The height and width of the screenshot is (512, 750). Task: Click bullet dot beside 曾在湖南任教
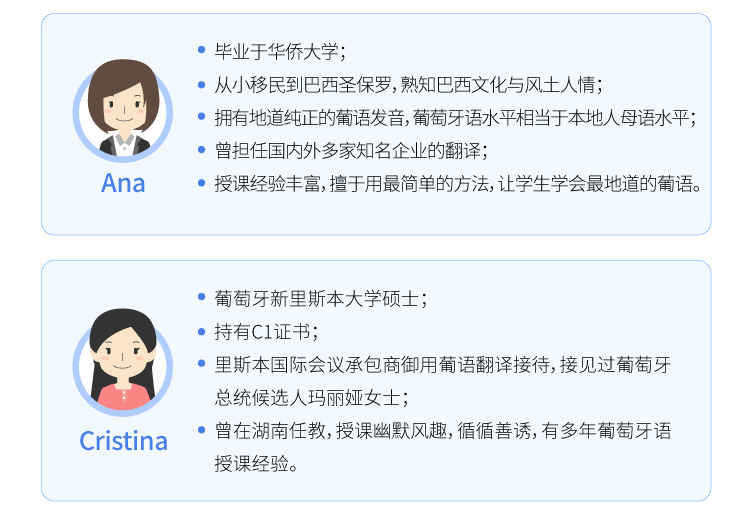point(201,430)
